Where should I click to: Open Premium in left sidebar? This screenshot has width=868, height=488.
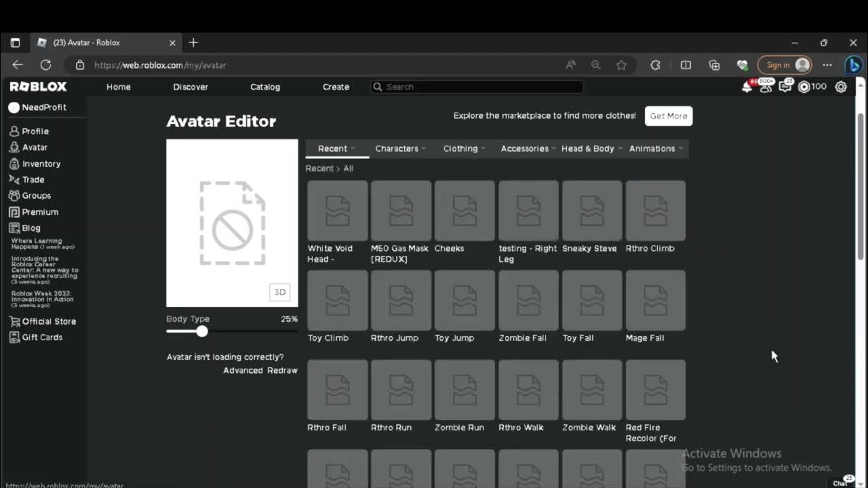tap(33, 212)
